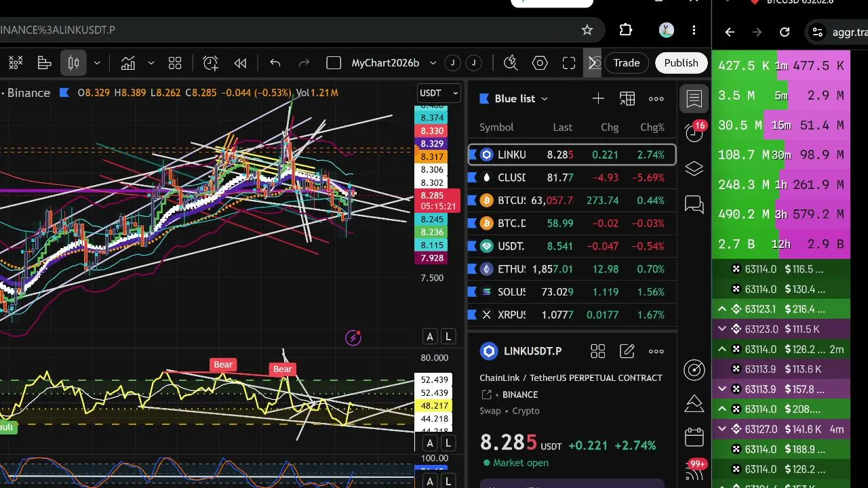Image resolution: width=868 pixels, height=488 pixels.
Task: Open the chat bubbles icon
Action: coord(694,204)
